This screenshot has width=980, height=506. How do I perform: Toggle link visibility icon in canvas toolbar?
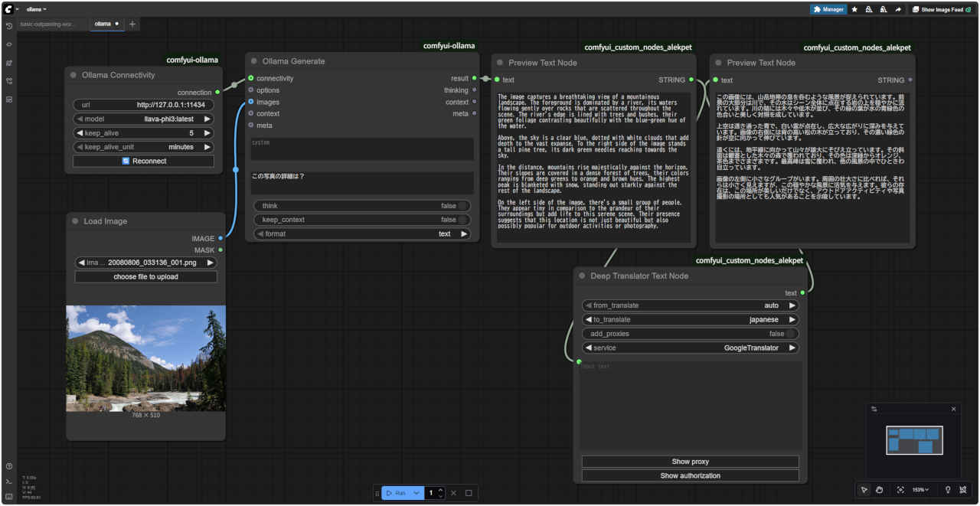[x=963, y=490]
